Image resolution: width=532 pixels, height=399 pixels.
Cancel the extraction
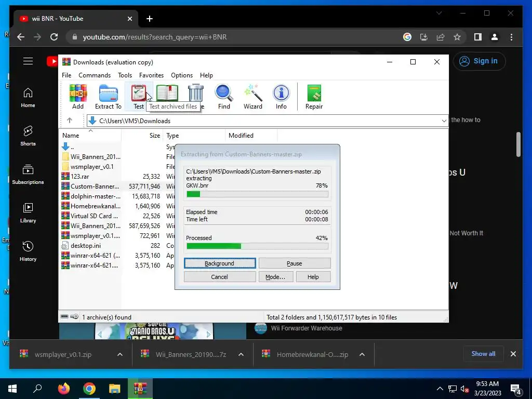(x=220, y=277)
